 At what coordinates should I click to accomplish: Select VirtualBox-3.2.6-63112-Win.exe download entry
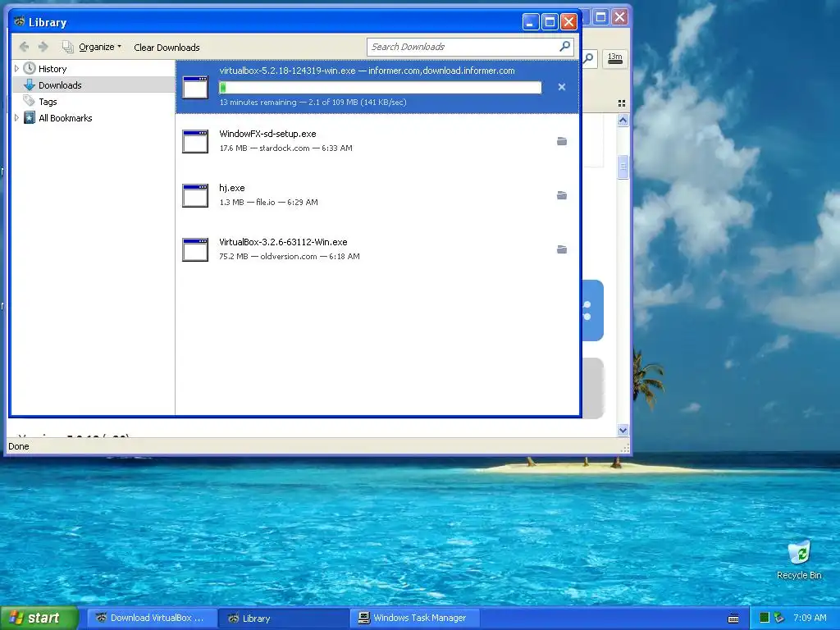[x=377, y=249]
